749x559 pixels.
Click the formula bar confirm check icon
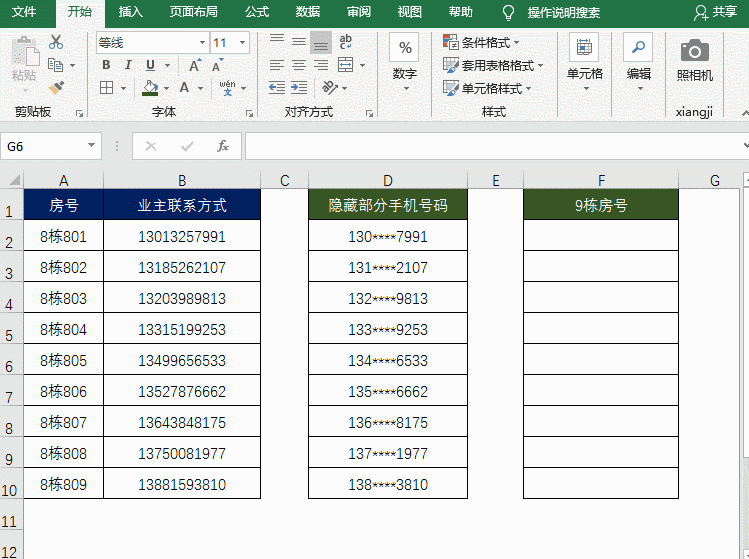(187, 146)
